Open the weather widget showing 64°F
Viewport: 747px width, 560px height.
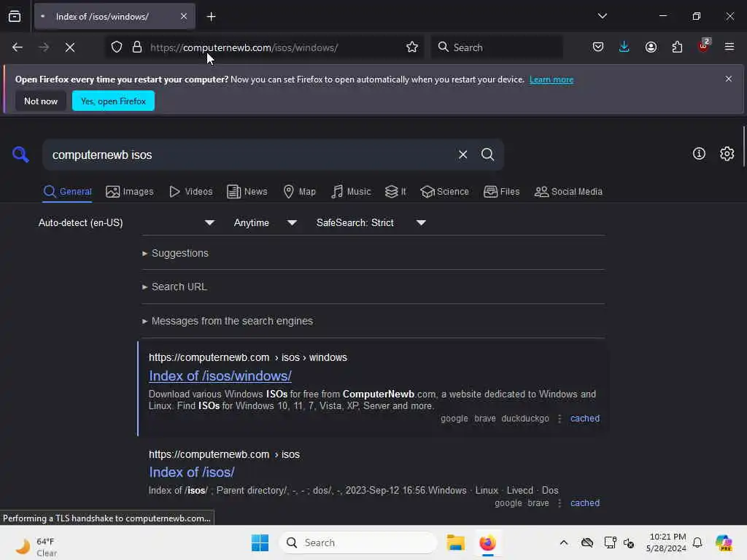(x=36, y=546)
